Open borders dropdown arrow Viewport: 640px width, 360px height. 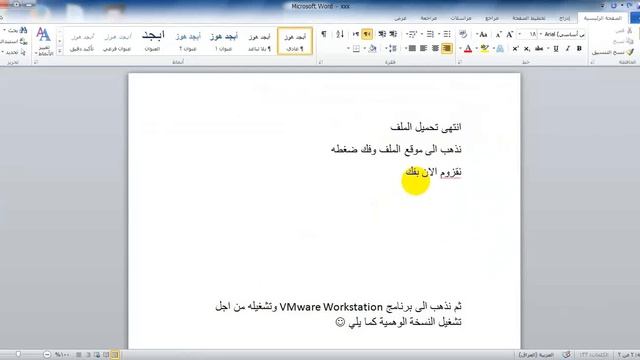click(x=348, y=49)
